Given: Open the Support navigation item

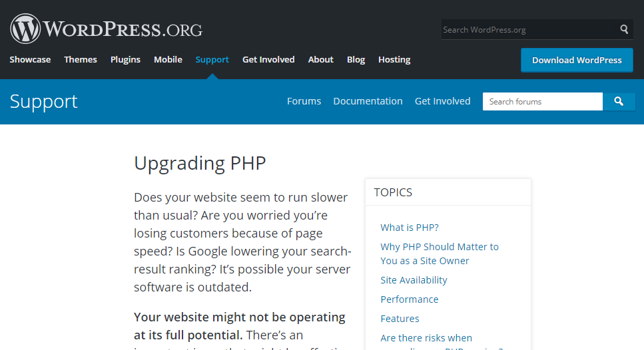Looking at the screenshot, I should click(x=212, y=59).
